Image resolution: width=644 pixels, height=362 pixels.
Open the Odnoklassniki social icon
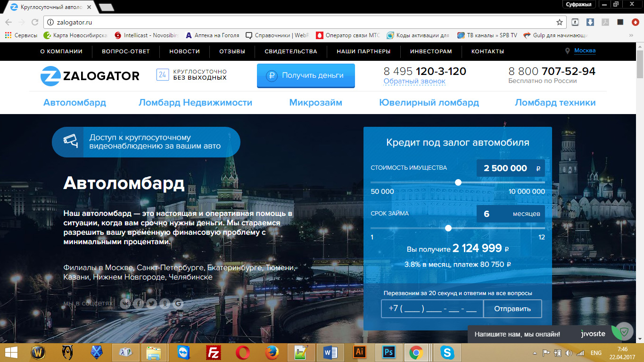pyautogui.click(x=165, y=304)
